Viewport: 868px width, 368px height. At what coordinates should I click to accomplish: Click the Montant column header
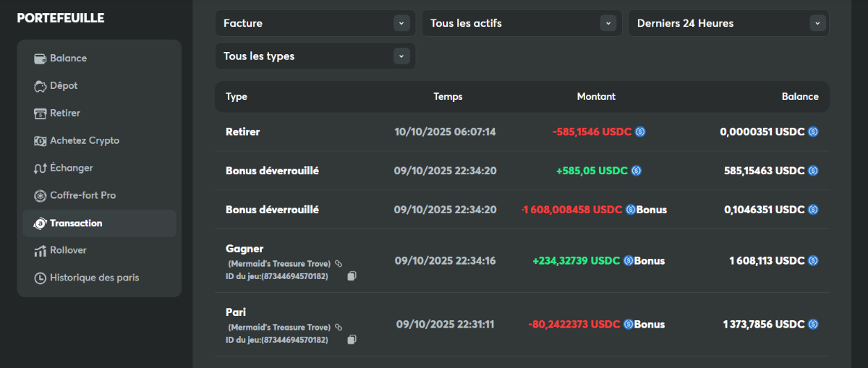click(x=596, y=97)
